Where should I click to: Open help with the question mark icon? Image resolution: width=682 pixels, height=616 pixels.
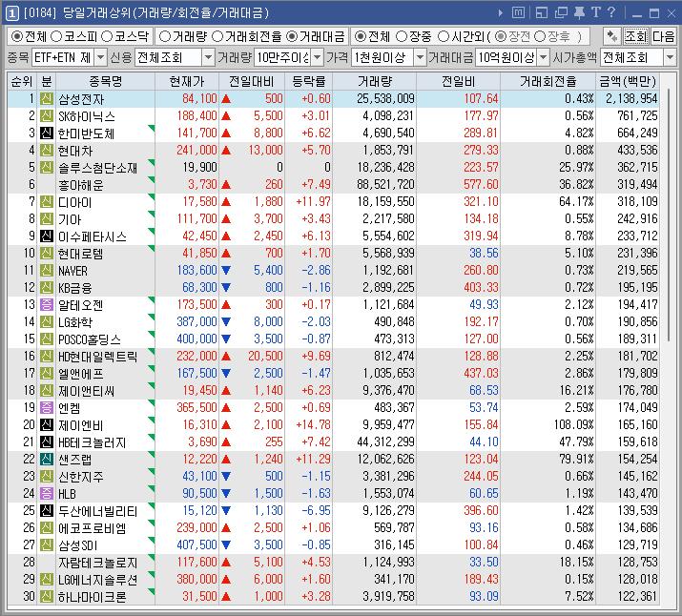[x=611, y=12]
